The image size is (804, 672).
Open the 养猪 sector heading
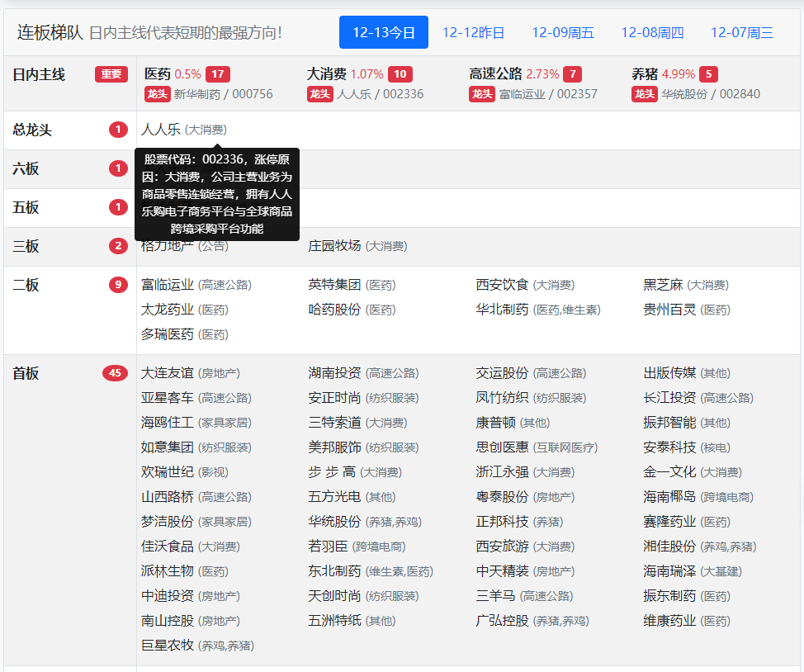[645, 73]
